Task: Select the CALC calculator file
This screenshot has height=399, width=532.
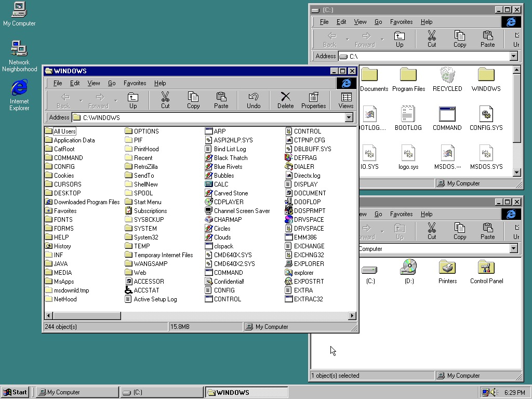Action: [217, 184]
